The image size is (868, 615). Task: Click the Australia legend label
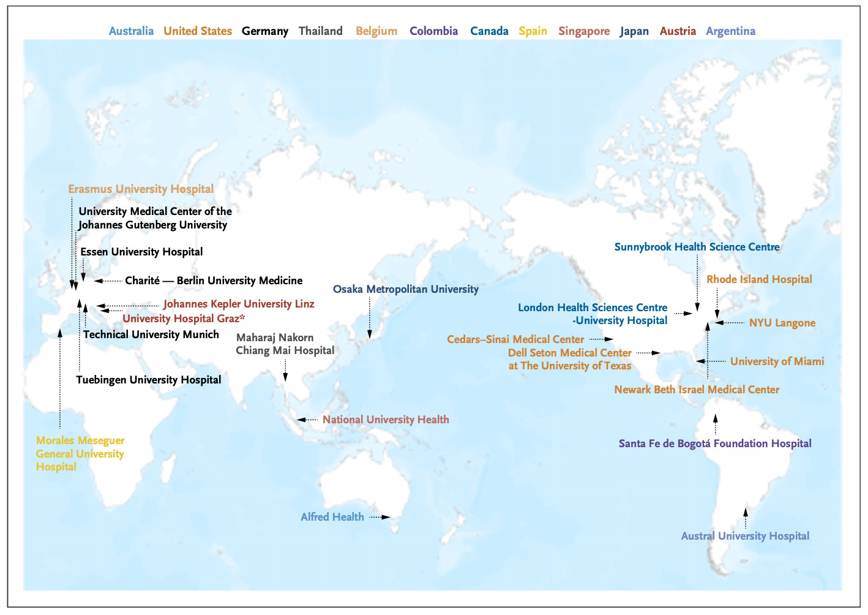click(x=131, y=31)
